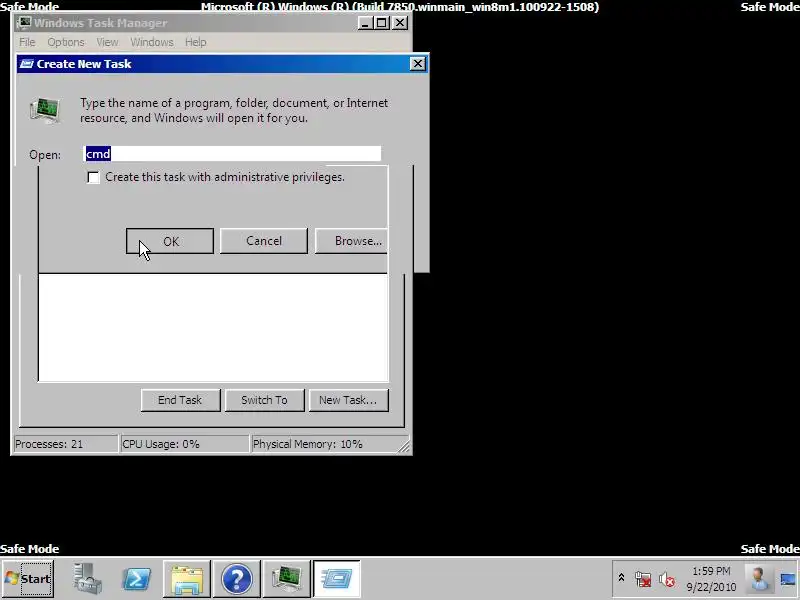
Task: Click the Task Manager resize grip corner
Action: click(404, 446)
